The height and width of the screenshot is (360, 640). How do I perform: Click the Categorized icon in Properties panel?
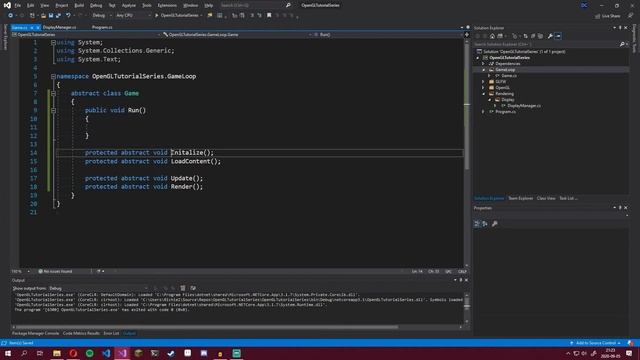pyautogui.click(x=477, y=224)
